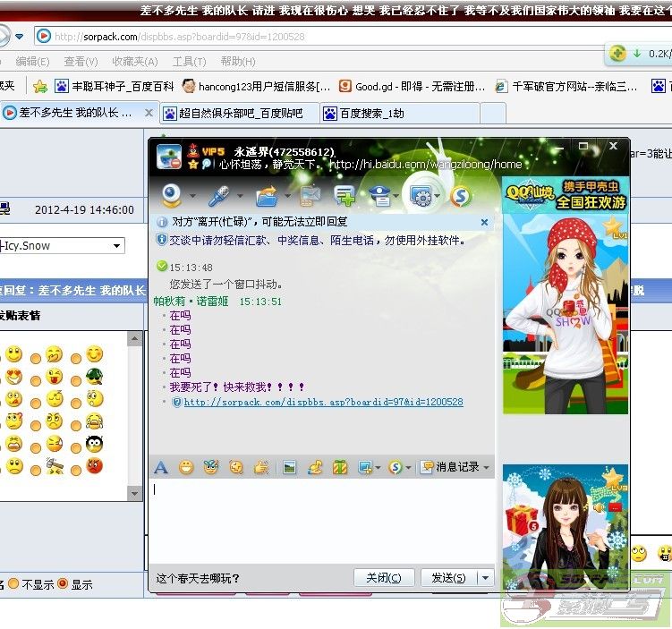This screenshot has width=672, height=629.
Task: Open the 消息记录 message history dropdown
Action: click(455, 467)
